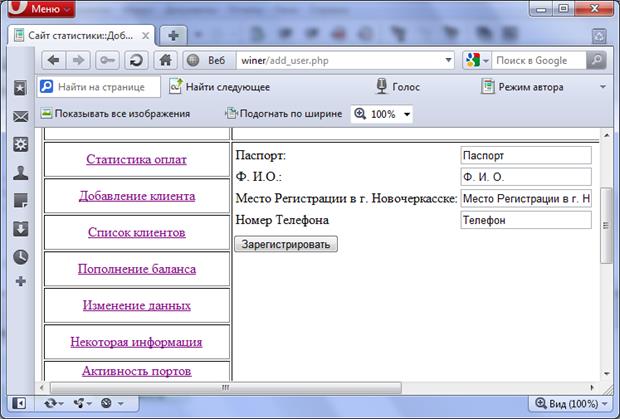
Task: Click the vertical scrollbar up arrow
Action: coord(606,135)
